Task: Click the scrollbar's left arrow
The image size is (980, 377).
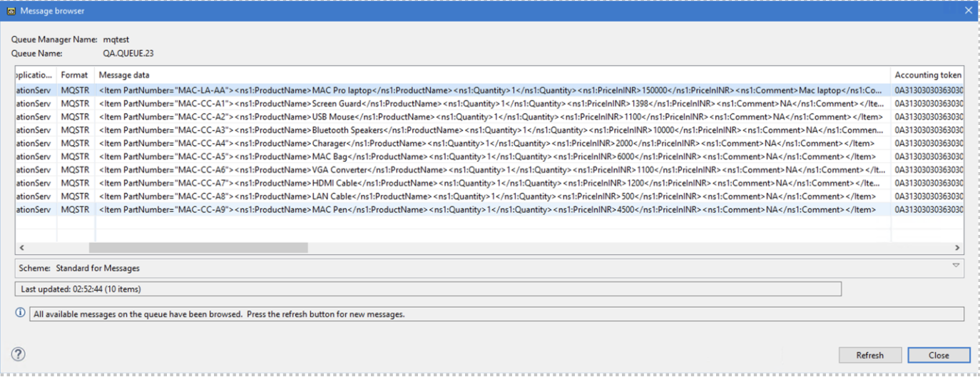Action: [x=21, y=248]
